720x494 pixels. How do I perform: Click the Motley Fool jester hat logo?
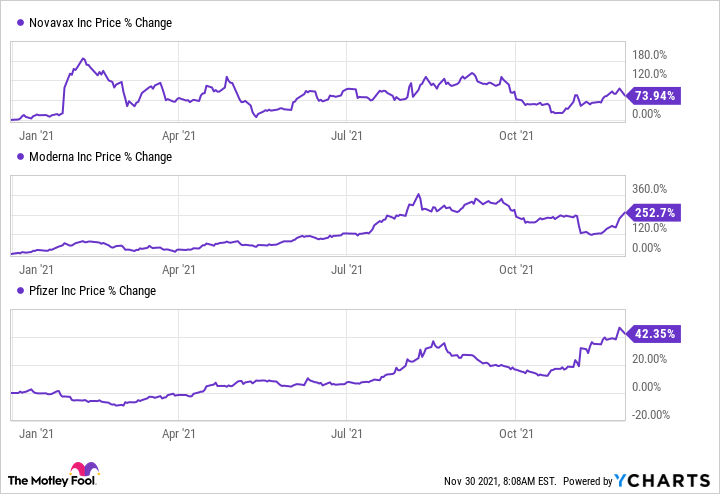tap(83, 472)
